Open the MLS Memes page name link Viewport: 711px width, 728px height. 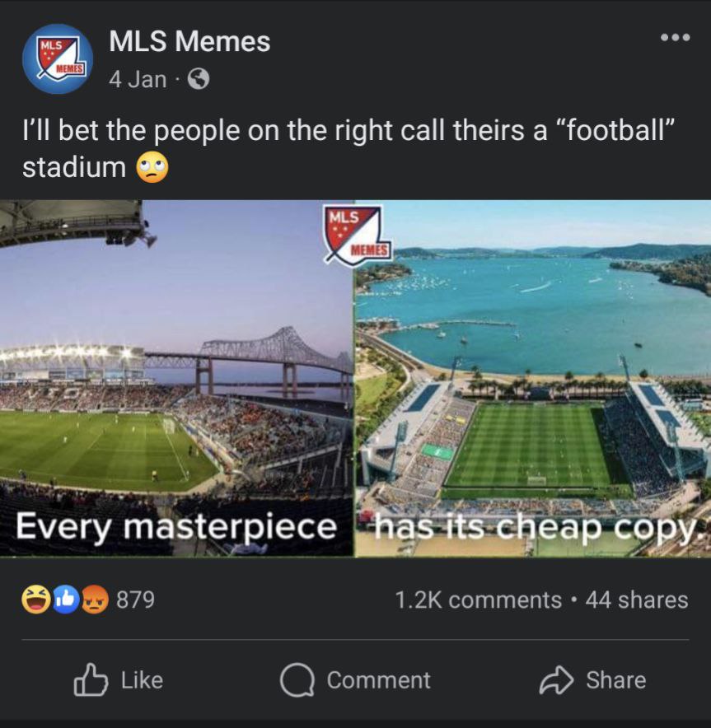pyautogui.click(x=189, y=41)
